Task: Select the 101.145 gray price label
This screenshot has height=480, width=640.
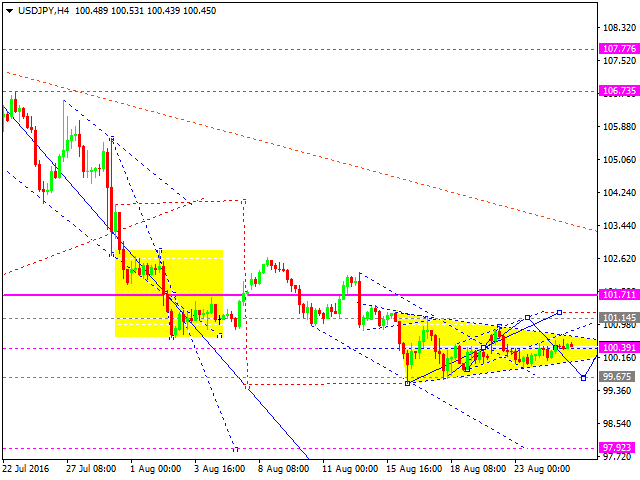Action: 619,317
